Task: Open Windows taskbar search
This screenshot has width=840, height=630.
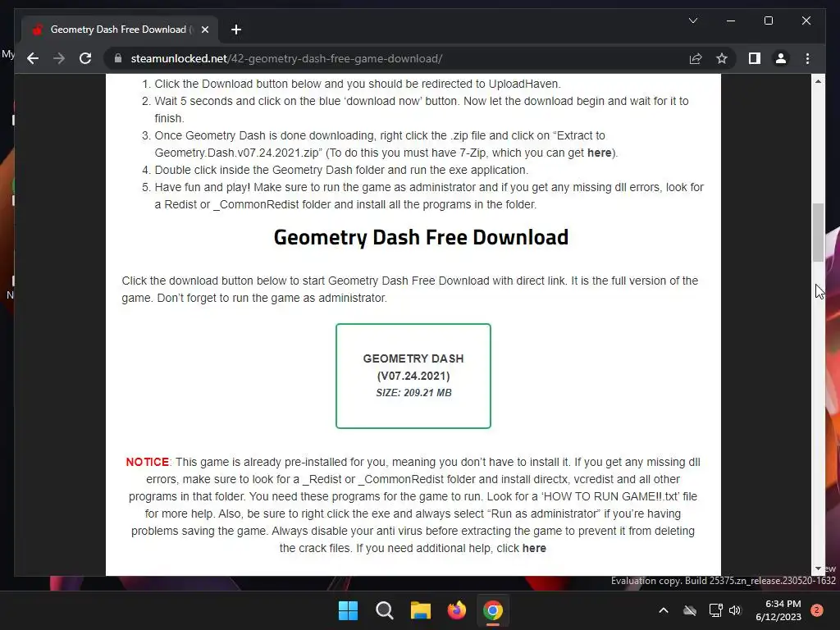Action: [384, 610]
